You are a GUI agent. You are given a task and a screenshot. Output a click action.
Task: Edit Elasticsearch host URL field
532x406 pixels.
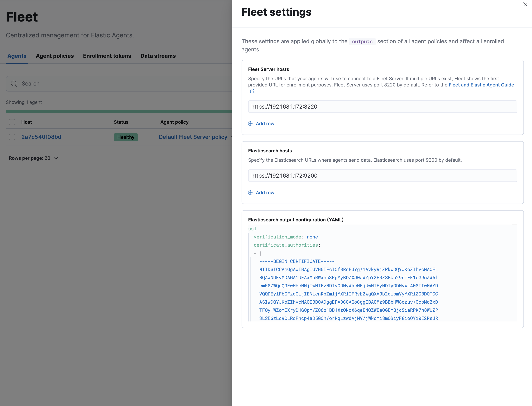tap(382, 176)
